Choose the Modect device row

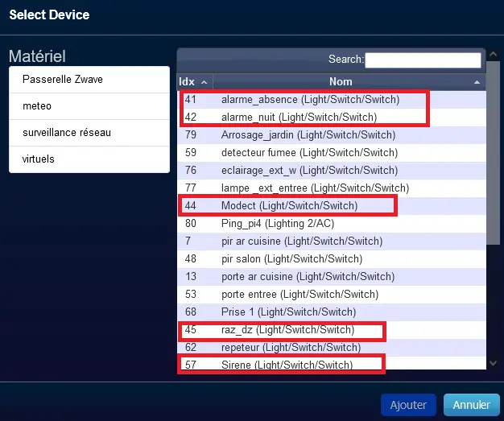point(332,206)
